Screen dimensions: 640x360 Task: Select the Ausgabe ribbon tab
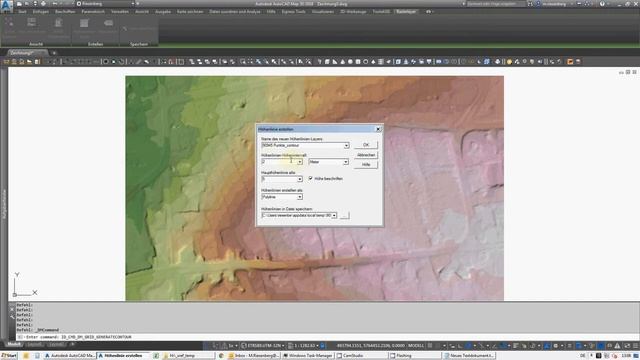point(163,11)
